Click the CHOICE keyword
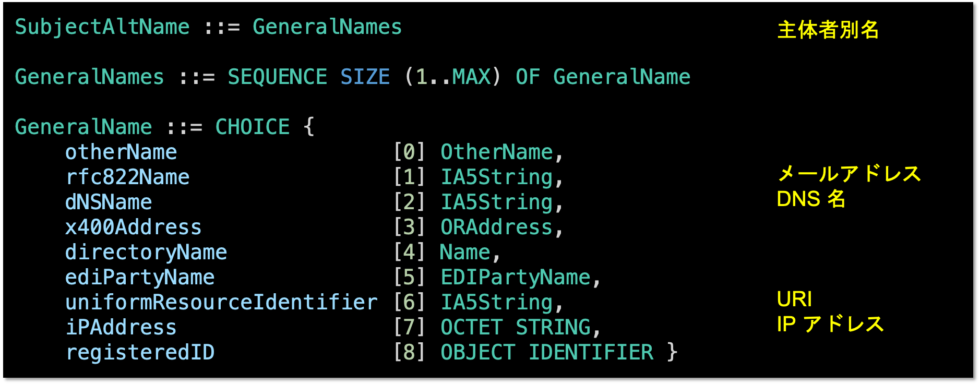 (252, 127)
